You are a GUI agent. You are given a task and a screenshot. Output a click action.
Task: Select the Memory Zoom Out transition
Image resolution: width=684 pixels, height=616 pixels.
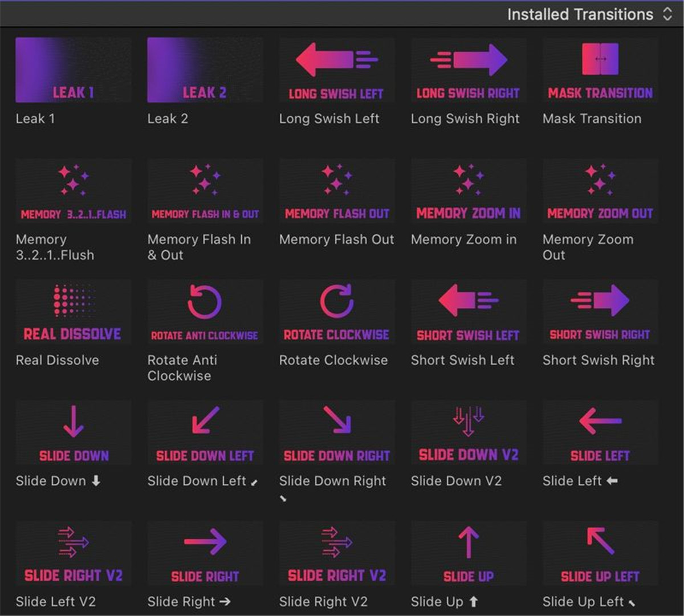(x=600, y=191)
